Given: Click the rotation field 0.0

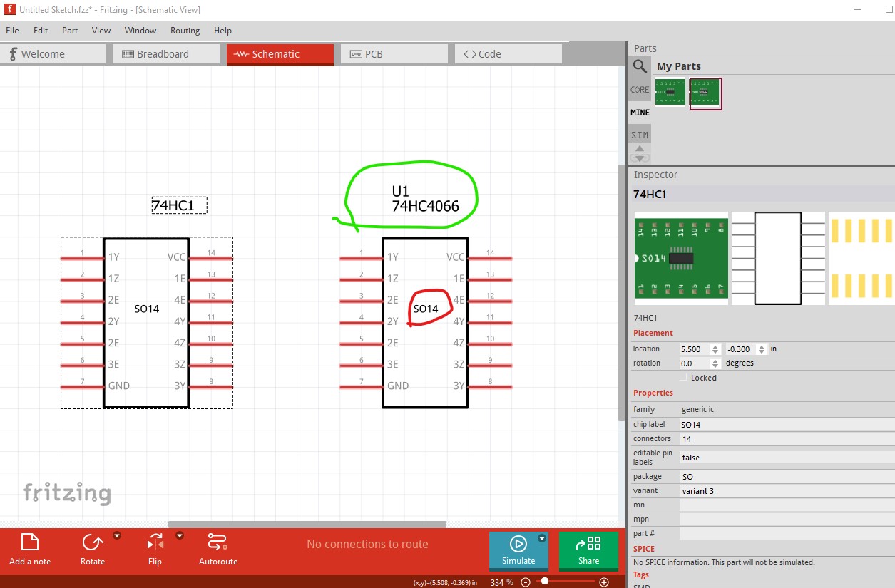Looking at the screenshot, I should tap(695, 363).
